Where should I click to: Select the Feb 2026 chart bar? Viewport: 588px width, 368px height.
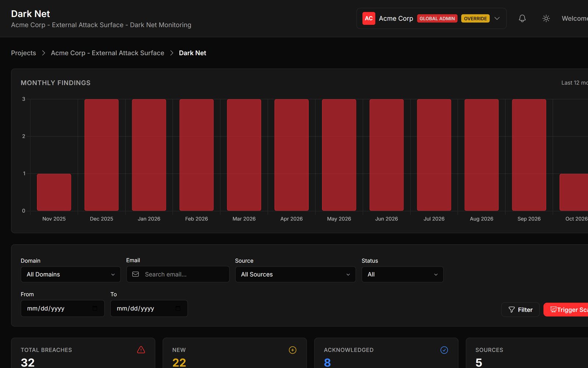197,155
